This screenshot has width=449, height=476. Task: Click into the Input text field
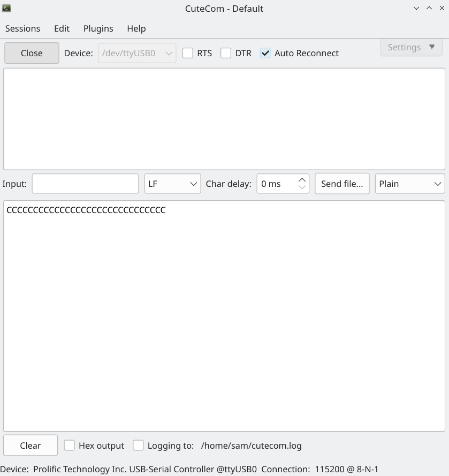pyautogui.click(x=85, y=184)
